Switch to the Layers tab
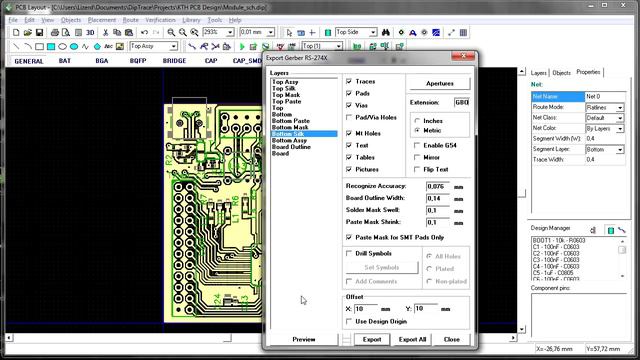 pos(538,73)
